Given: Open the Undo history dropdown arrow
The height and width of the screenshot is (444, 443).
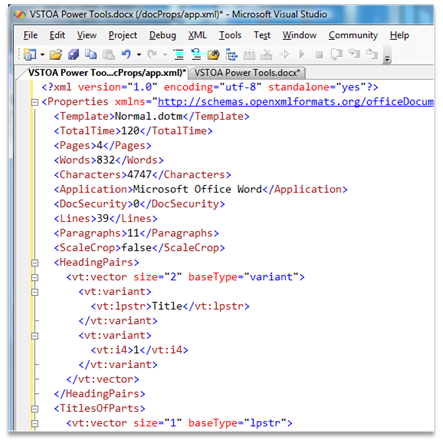Looking at the screenshot, I should coord(139,54).
